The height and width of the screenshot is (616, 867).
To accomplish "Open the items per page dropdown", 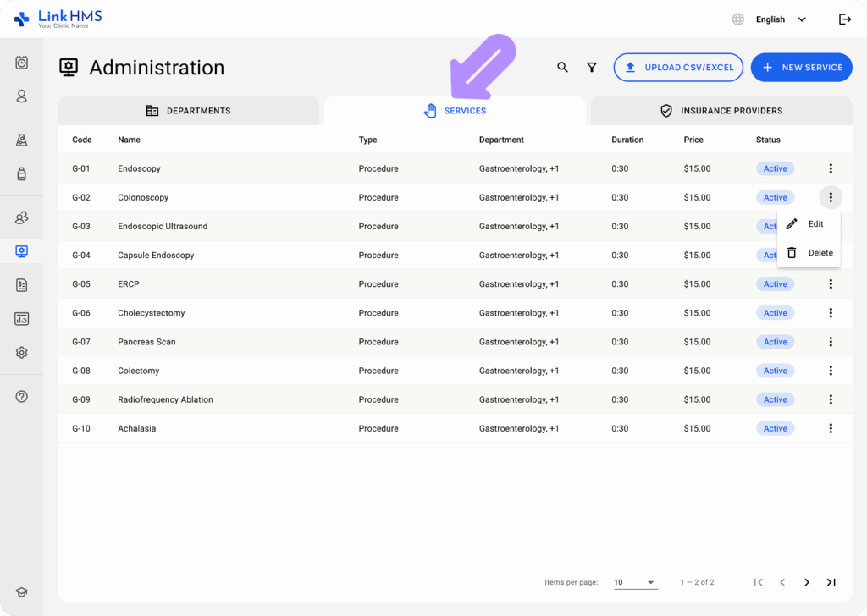I will click(634, 582).
